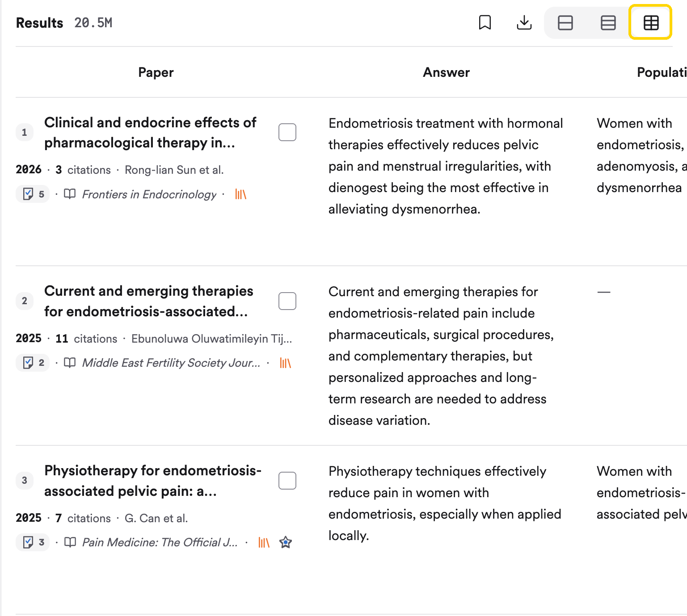Click the quality badge showing 2

click(33, 363)
